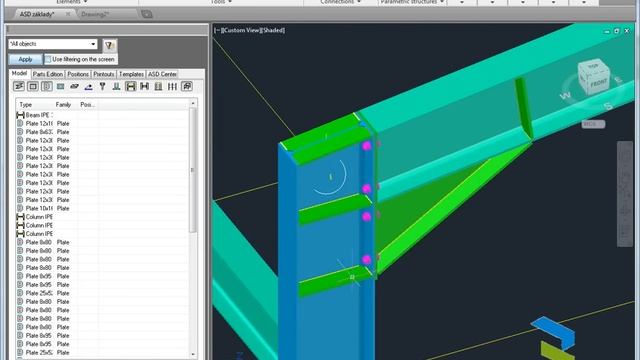Select the ASD zaklady document tab
The height and width of the screenshot is (360, 640).
tap(37, 14)
